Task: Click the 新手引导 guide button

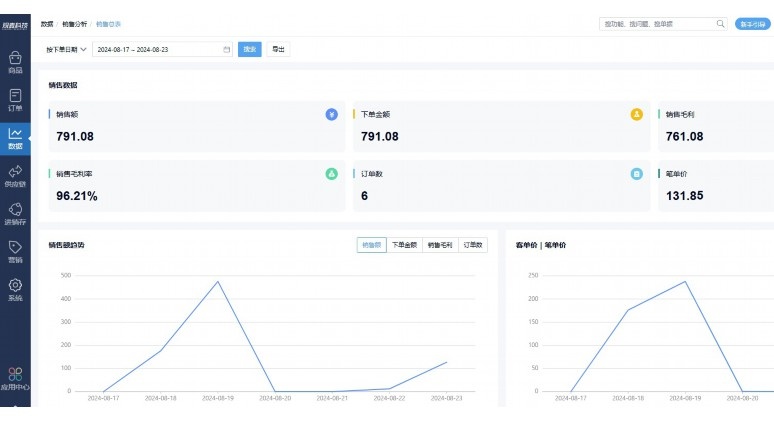Action: point(752,24)
